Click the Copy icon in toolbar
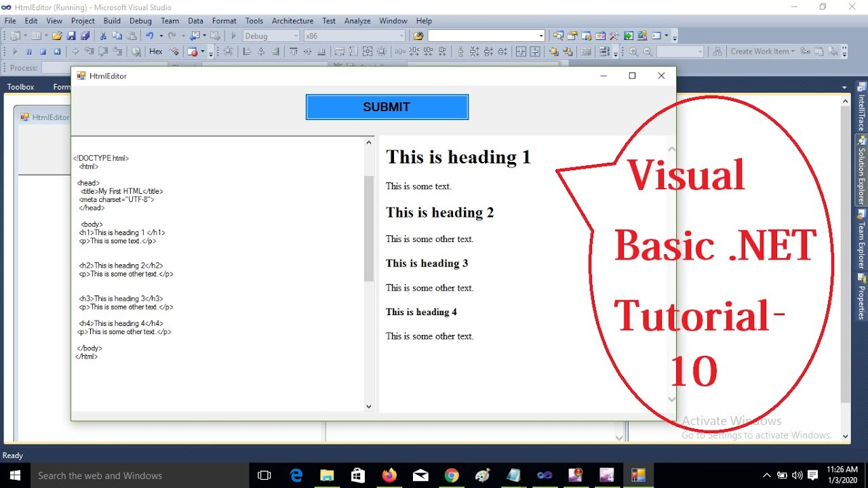 117,36
